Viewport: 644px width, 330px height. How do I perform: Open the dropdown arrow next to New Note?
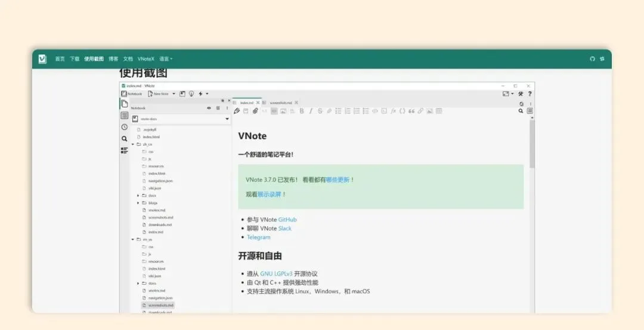[174, 94]
